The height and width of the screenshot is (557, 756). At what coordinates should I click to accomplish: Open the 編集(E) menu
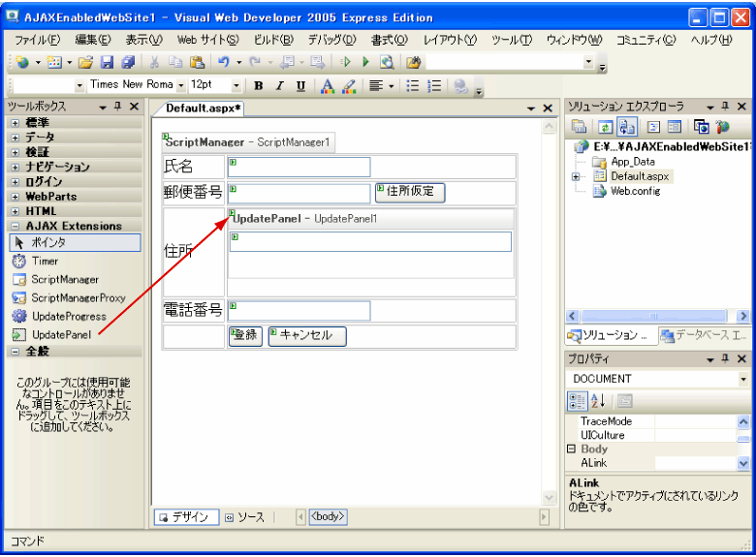tap(93, 40)
